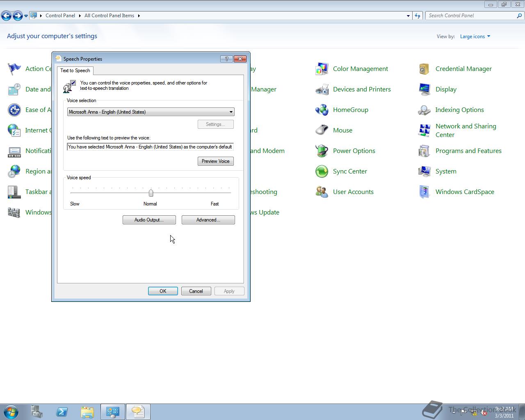Open the Programs and Features icon
Image resolution: width=525 pixels, height=420 pixels.
coord(425,151)
